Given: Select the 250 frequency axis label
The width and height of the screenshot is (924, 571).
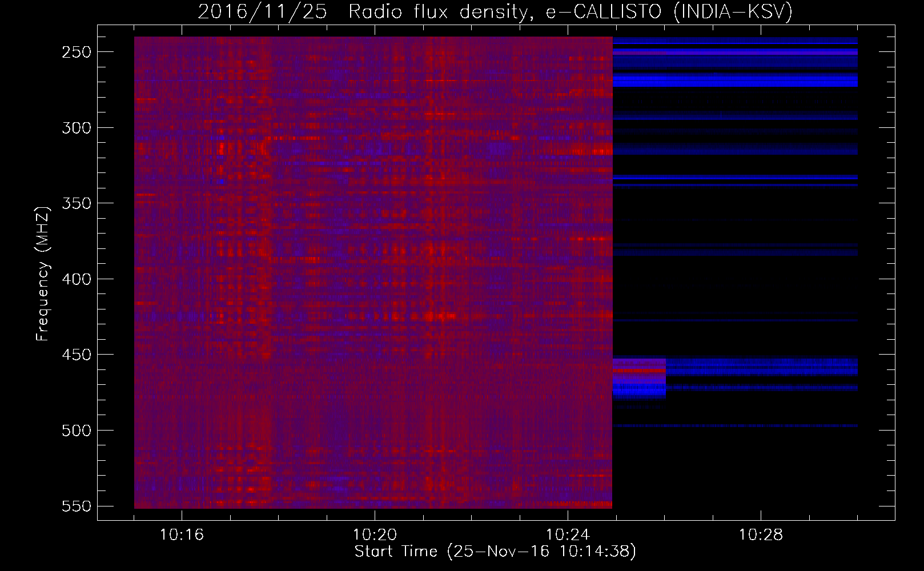Looking at the screenshot, I should tap(77, 52).
